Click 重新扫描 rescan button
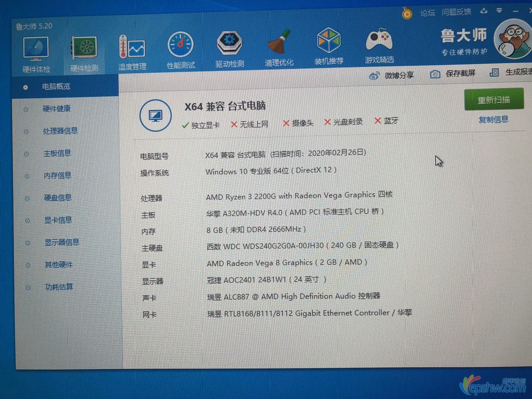 tap(494, 99)
